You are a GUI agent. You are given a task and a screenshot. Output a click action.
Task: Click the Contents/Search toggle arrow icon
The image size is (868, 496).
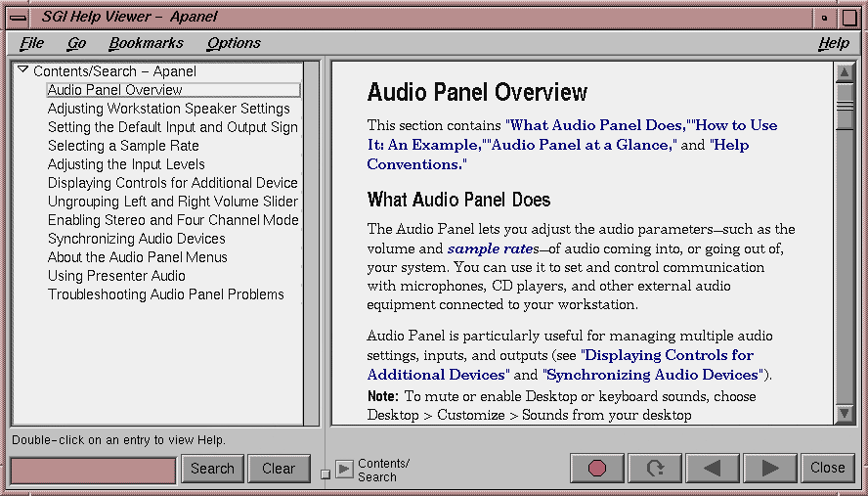(x=344, y=470)
